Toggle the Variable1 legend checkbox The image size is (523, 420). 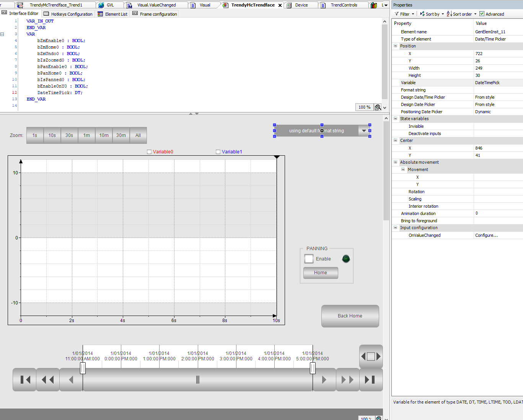click(x=218, y=152)
